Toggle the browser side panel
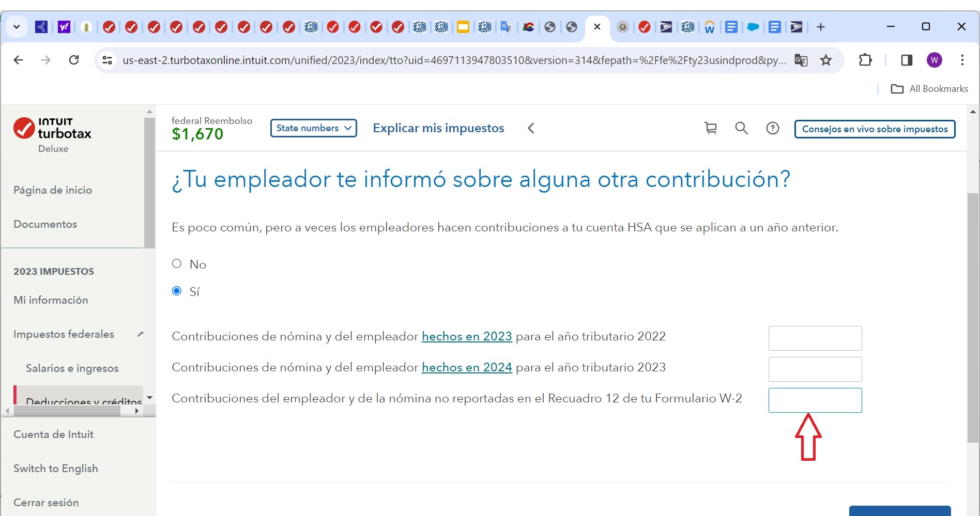The image size is (980, 516). tap(907, 60)
